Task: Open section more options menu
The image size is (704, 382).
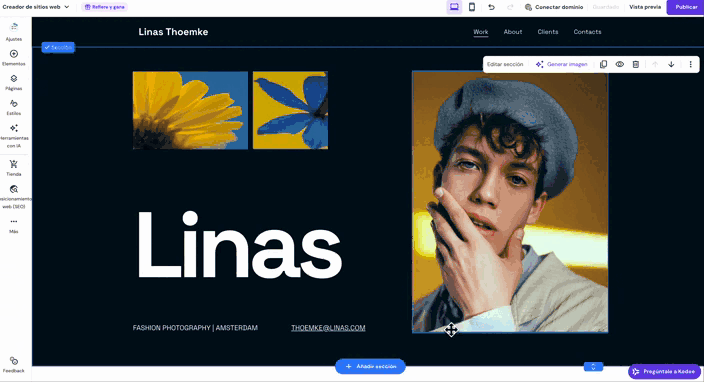Action: tap(691, 64)
